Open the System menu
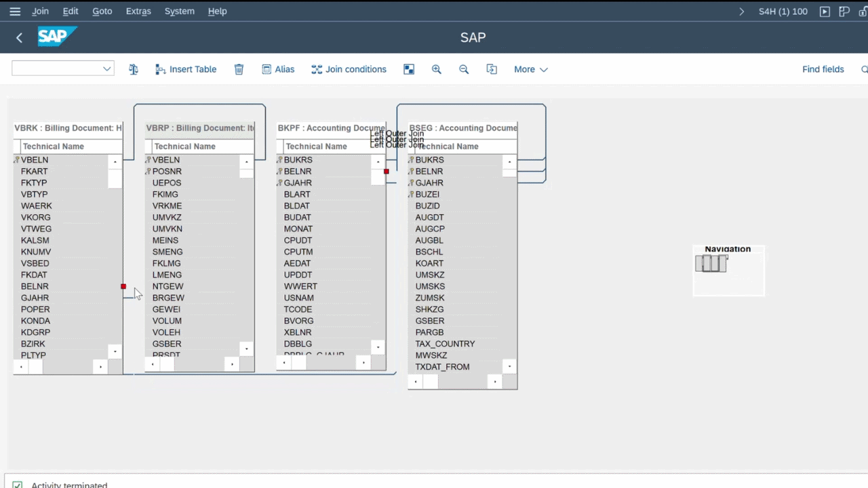This screenshot has height=488, width=868. (180, 12)
